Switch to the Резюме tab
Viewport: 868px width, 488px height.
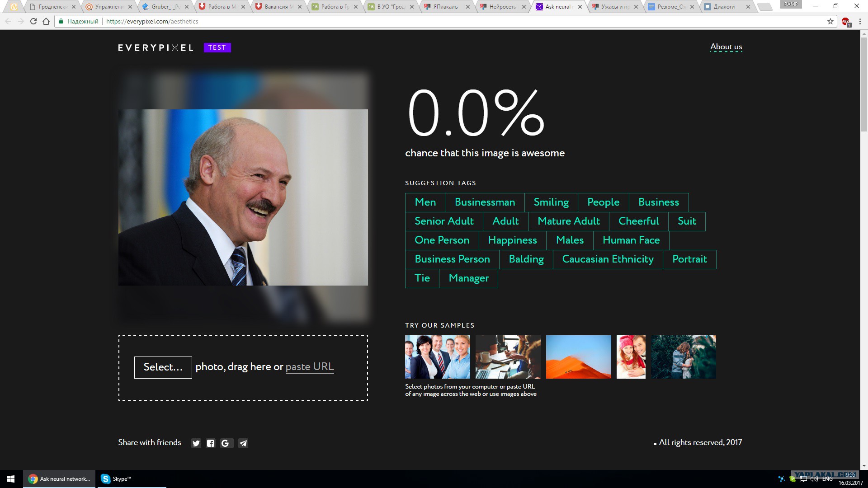point(671,7)
